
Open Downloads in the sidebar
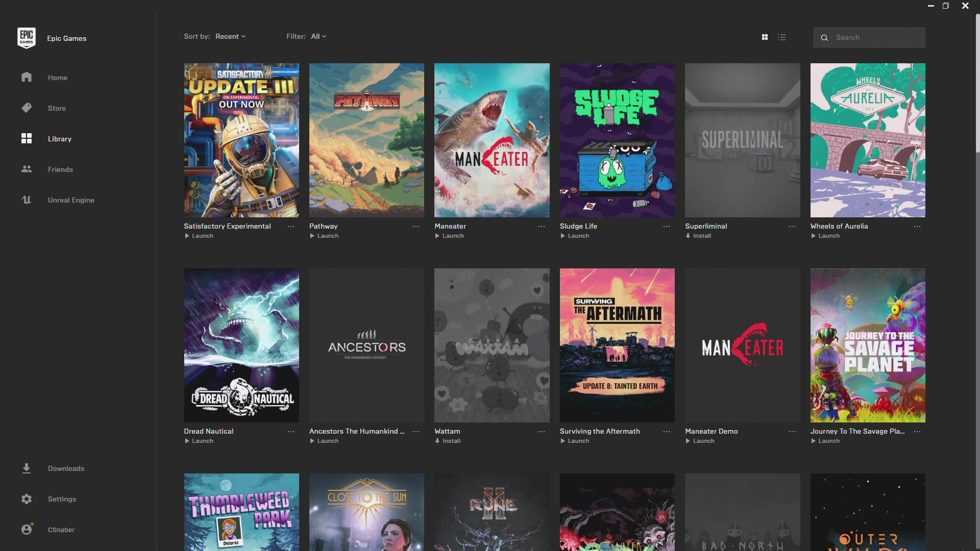click(x=66, y=468)
